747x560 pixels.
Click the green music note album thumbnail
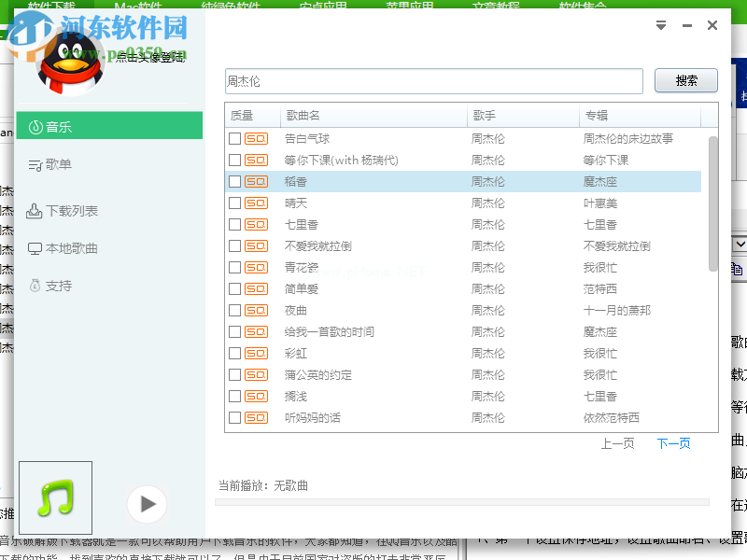54,497
